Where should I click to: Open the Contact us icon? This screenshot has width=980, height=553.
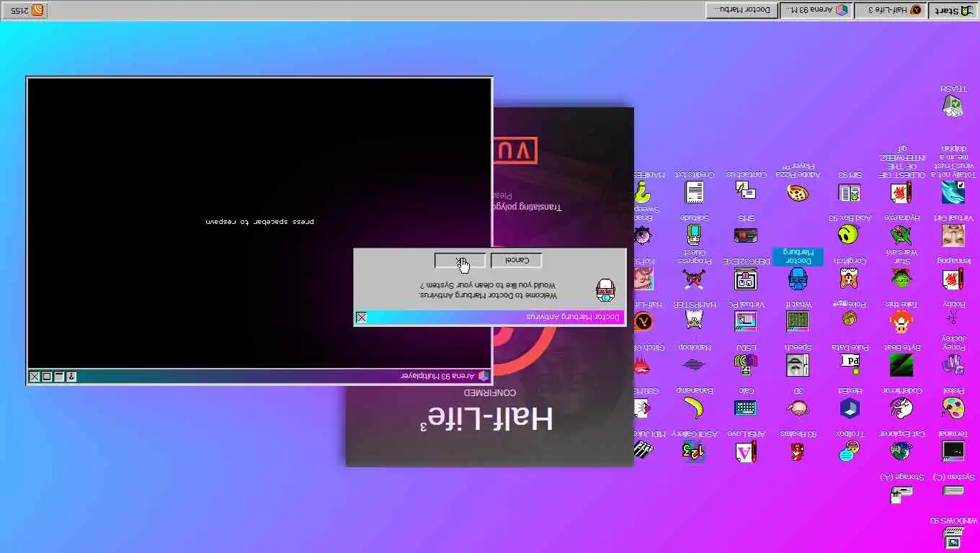click(746, 191)
